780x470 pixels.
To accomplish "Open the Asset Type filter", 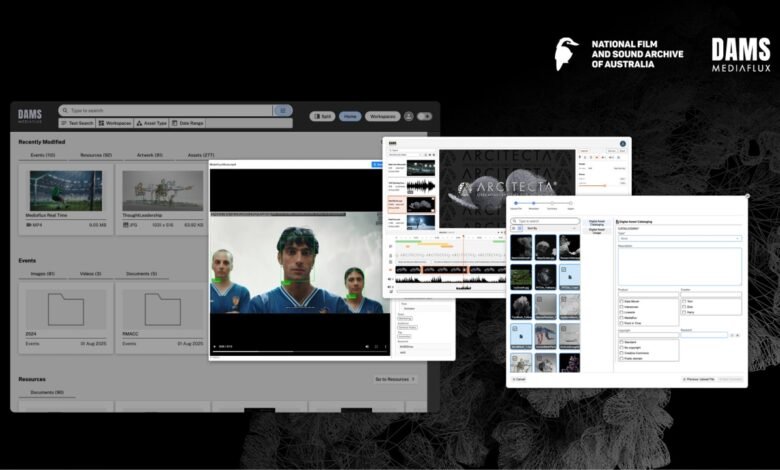I will [x=152, y=123].
